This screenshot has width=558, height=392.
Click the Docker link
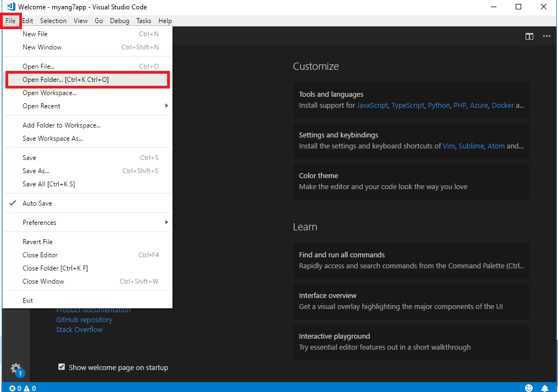[503, 105]
